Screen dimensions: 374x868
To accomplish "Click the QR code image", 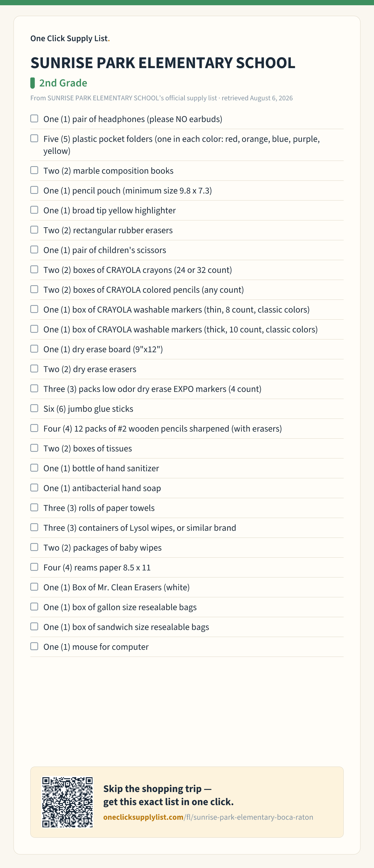I will tap(67, 802).
